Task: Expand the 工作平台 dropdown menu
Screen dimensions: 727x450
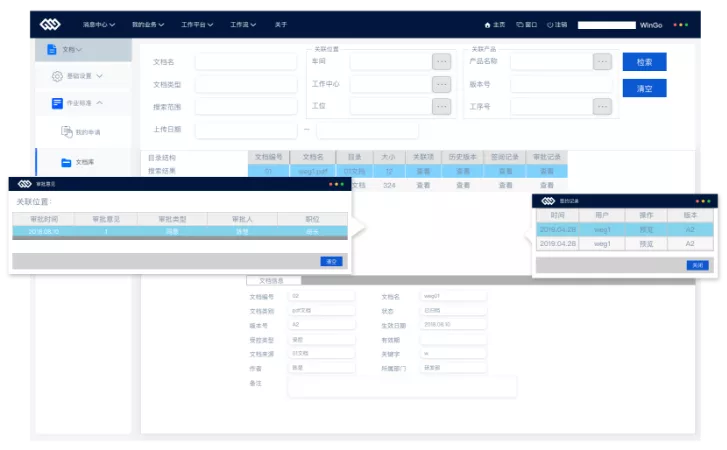Action: [197, 25]
